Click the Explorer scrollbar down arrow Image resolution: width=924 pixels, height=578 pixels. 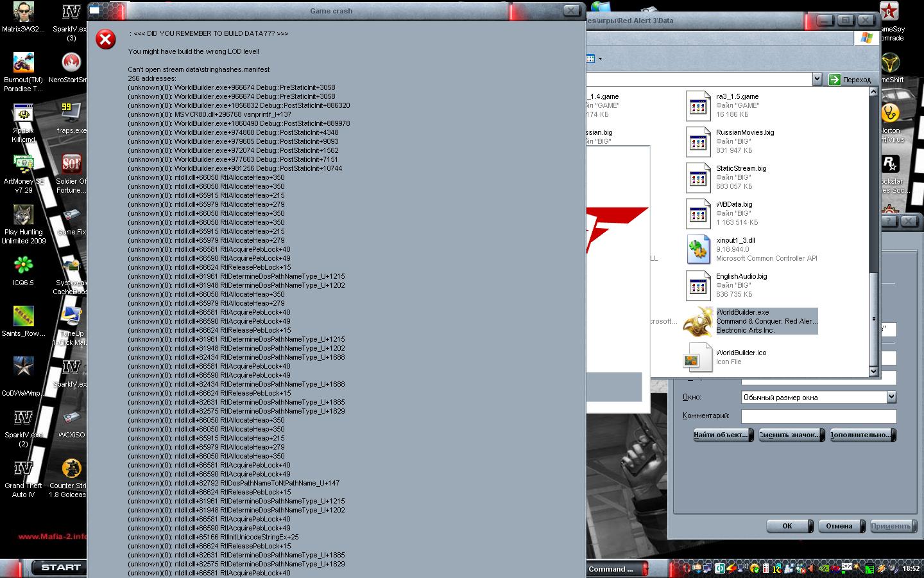(873, 372)
